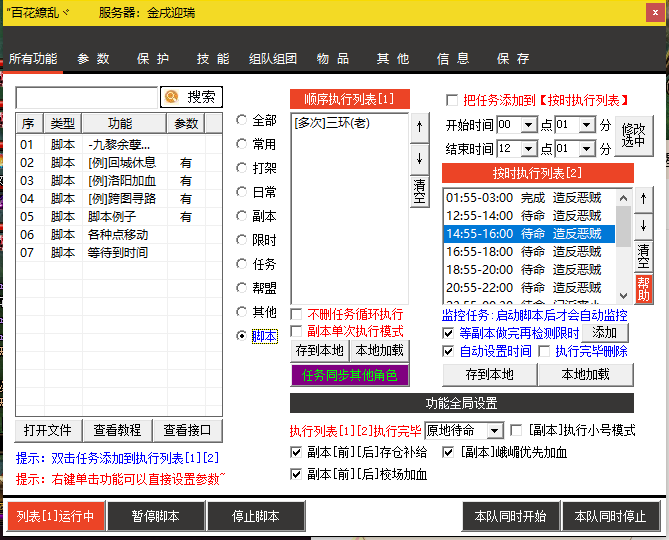This screenshot has height=540, width=669.
Task: Close the window with the red X
Action: coord(655,13)
